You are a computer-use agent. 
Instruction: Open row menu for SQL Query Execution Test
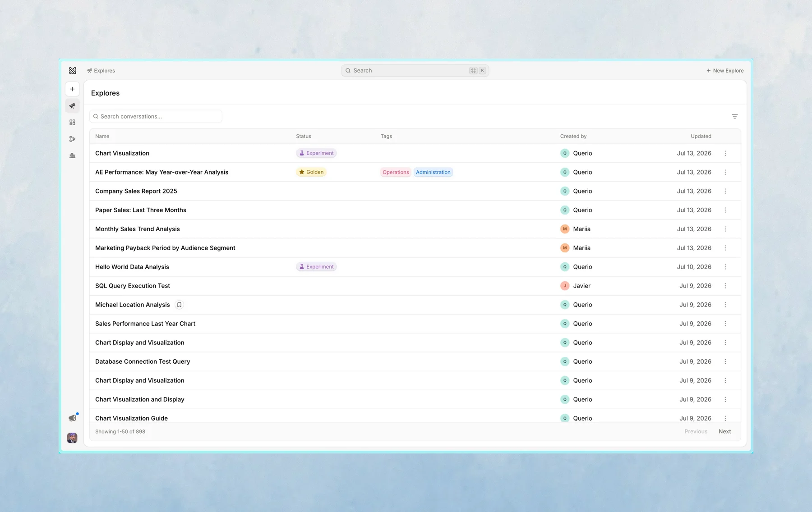pyautogui.click(x=725, y=286)
